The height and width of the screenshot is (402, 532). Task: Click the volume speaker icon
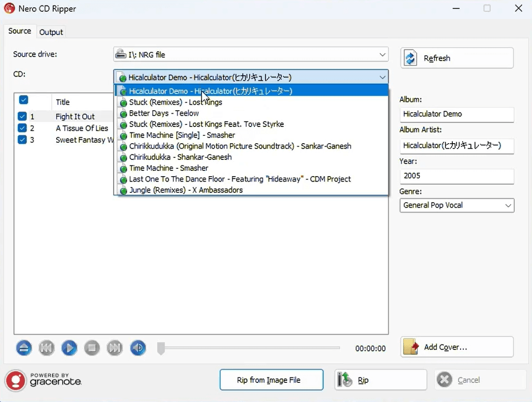(138, 348)
